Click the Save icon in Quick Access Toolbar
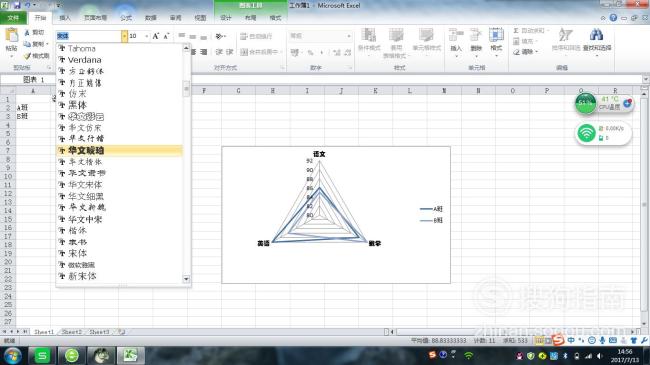Viewport: 650px width, 365px height. click(17, 5)
